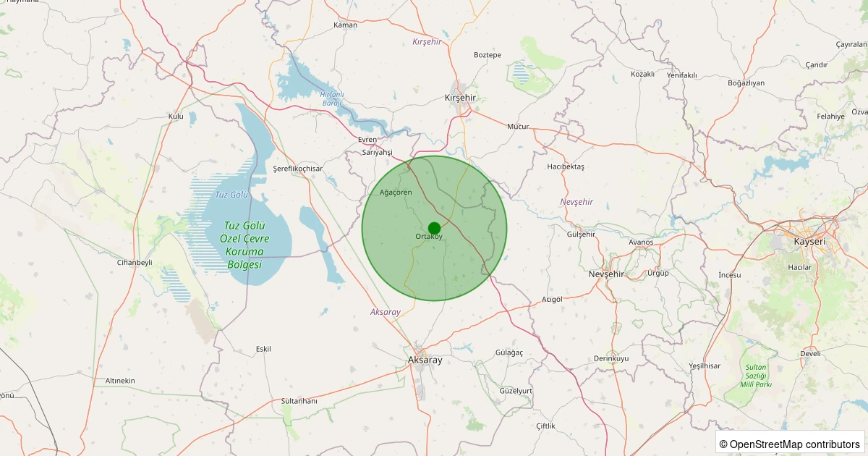Click the Kayseri city label
Image resolution: width=868 pixels, height=456 pixels.
tap(809, 241)
